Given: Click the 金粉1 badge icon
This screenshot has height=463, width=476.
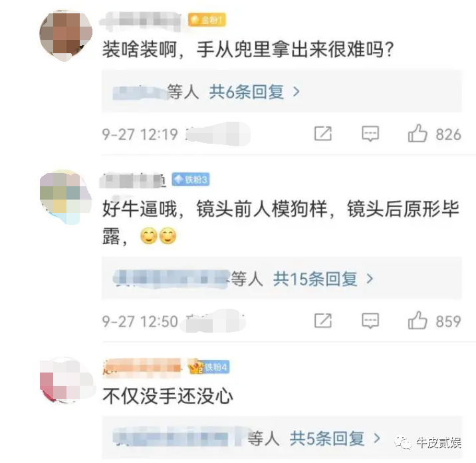Looking at the screenshot, I should pyautogui.click(x=207, y=20).
